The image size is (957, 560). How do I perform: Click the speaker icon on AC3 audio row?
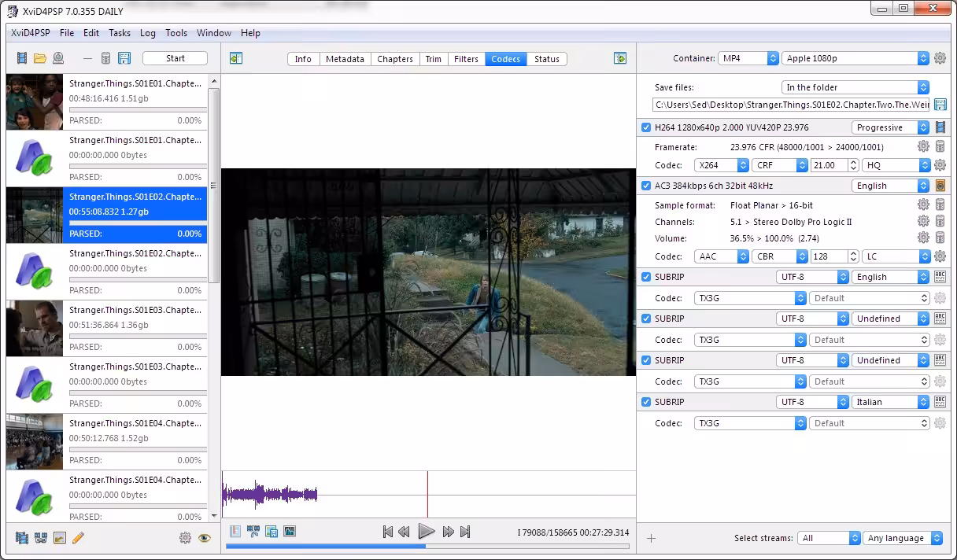940,186
